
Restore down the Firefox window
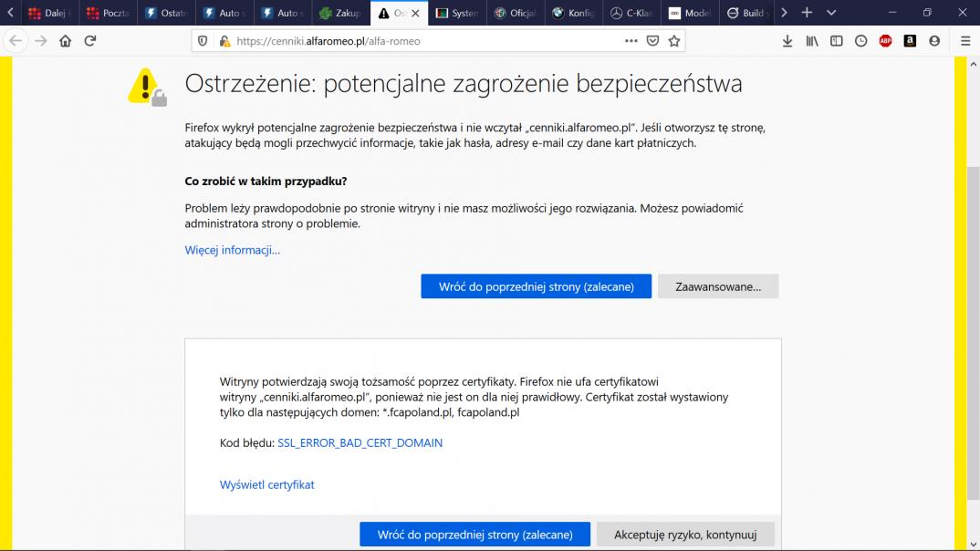[x=927, y=13]
